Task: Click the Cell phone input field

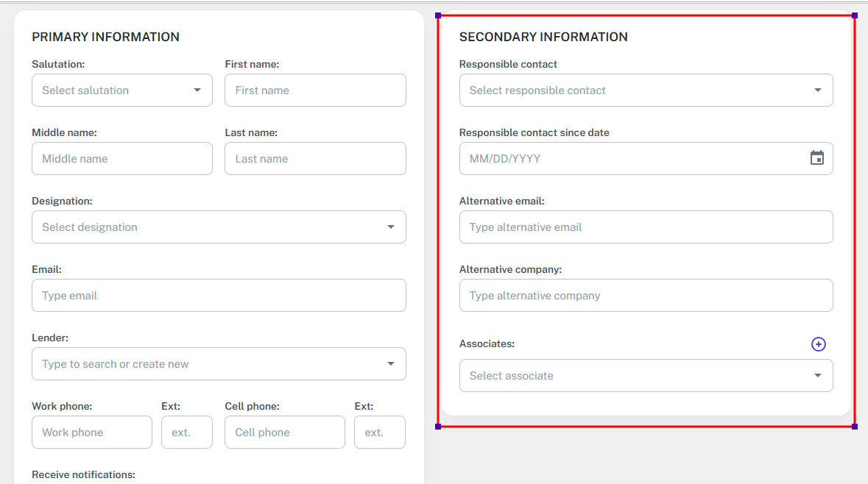Action: coord(285,433)
